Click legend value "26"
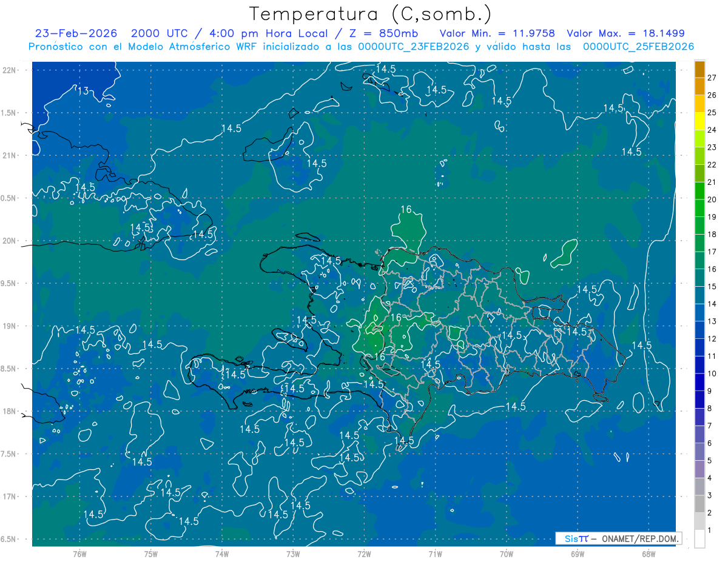The width and height of the screenshot is (728, 562). click(x=712, y=95)
